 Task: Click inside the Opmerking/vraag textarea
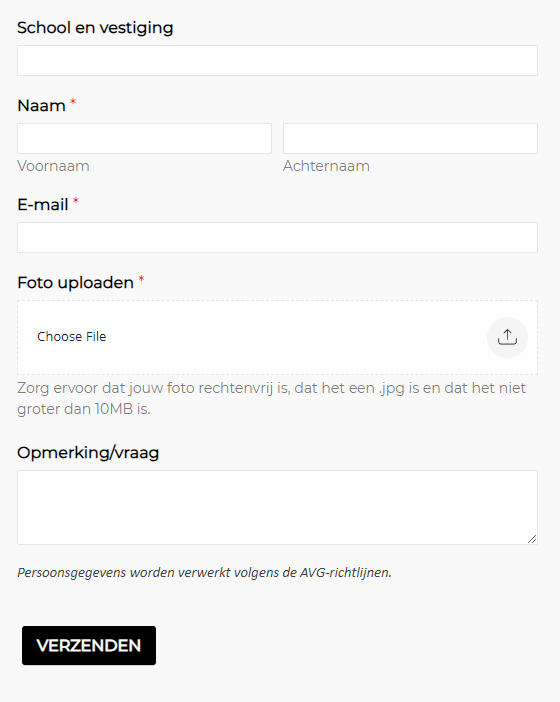(277, 507)
